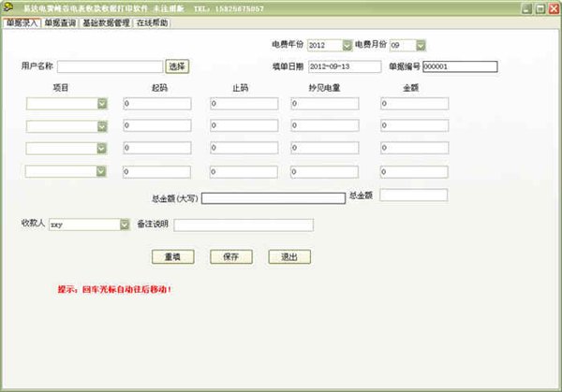Image resolution: width=562 pixels, height=392 pixels.
Task: Click the first row 金额 field
Action: (414, 104)
